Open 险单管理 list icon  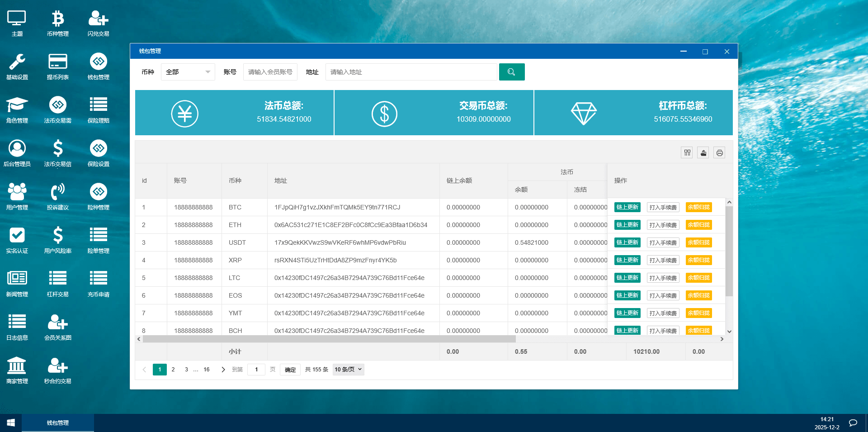(x=98, y=240)
